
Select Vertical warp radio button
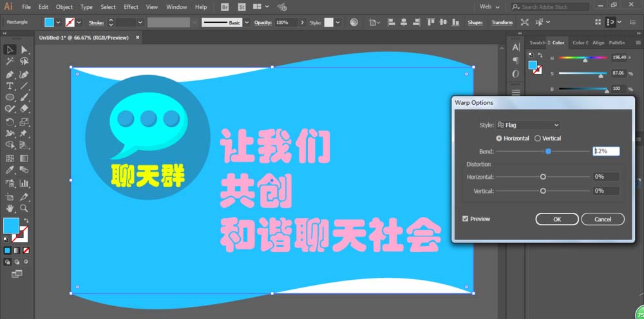pyautogui.click(x=538, y=138)
